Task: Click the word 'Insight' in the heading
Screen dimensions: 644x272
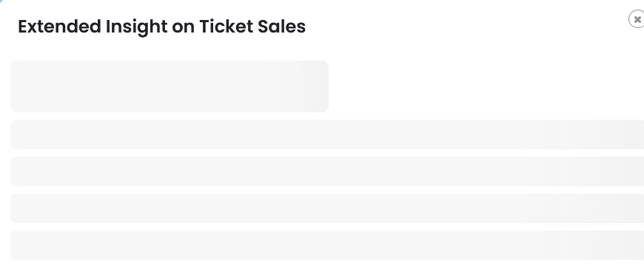Action: pos(136,27)
